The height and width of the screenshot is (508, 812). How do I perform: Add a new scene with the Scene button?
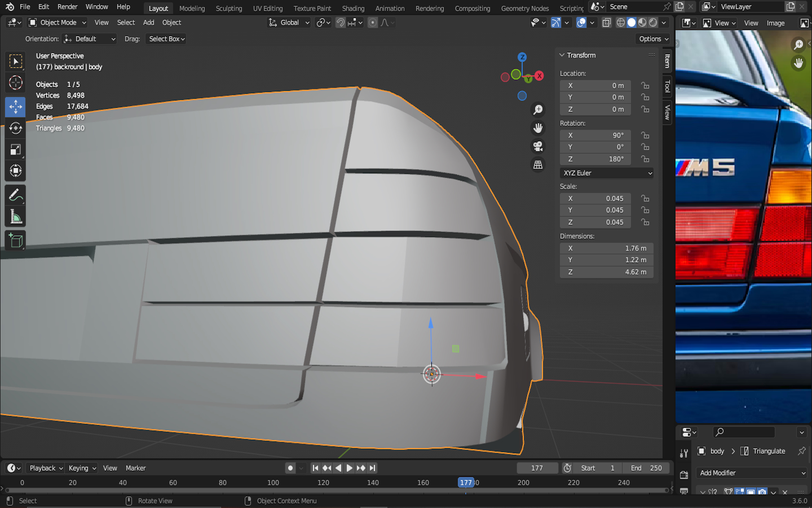(x=679, y=7)
